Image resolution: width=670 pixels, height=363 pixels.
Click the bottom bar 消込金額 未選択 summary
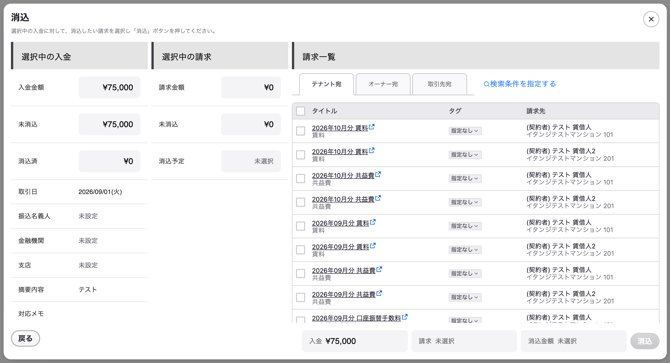coord(574,341)
